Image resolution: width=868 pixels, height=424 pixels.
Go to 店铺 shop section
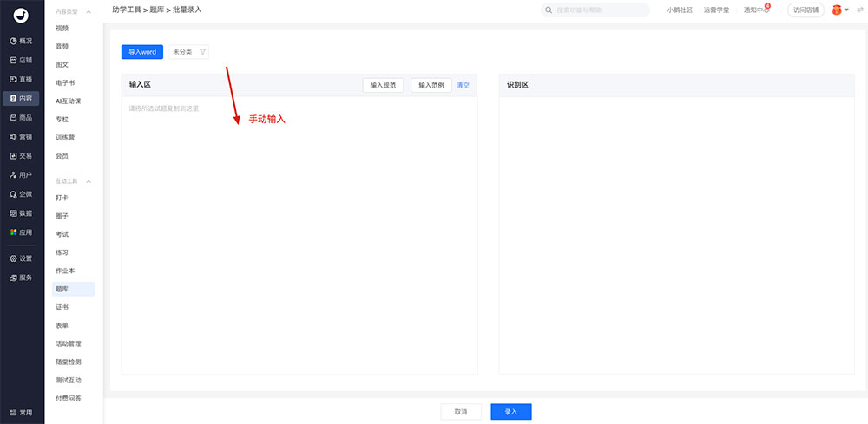point(21,60)
